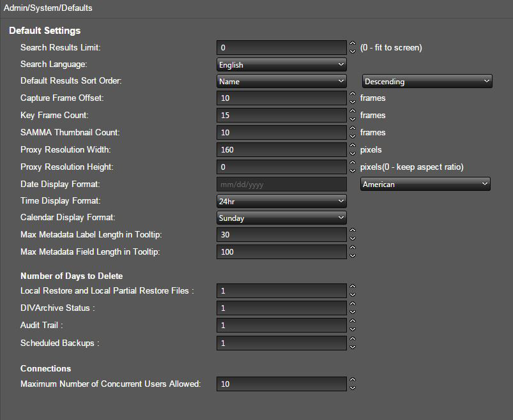The image size is (513, 420).
Task: Click the Proxy Resolution Height input field
Action: [x=281, y=167]
